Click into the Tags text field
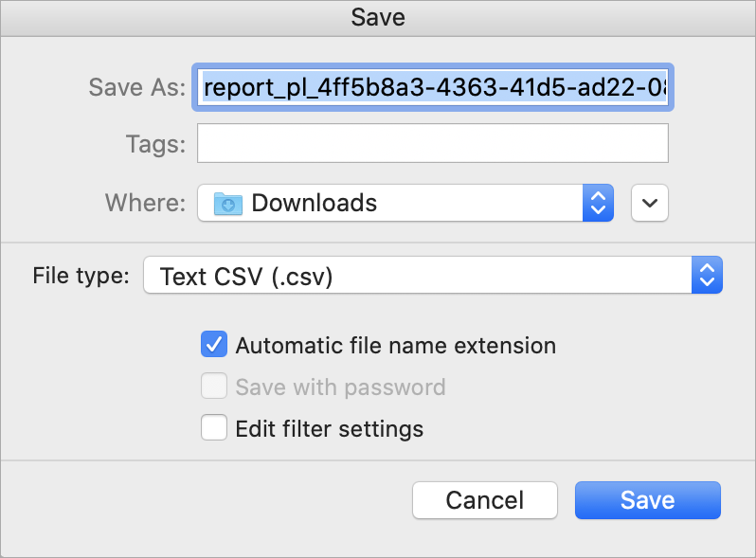This screenshot has height=558, width=756. [x=433, y=143]
